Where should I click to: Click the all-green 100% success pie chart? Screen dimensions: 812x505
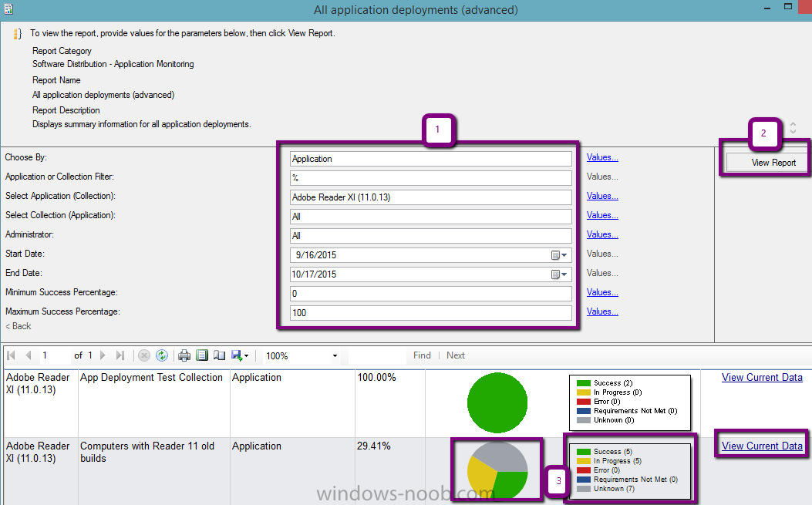click(x=497, y=402)
